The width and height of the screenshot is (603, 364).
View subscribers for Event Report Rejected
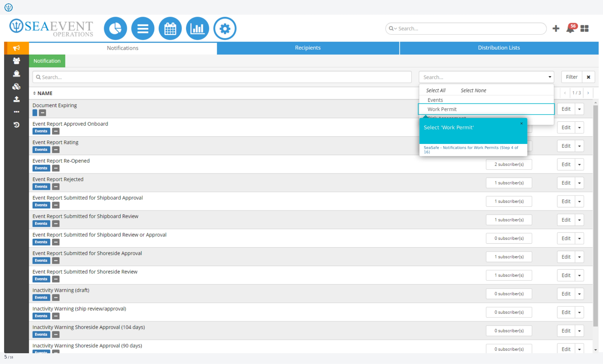(x=509, y=183)
